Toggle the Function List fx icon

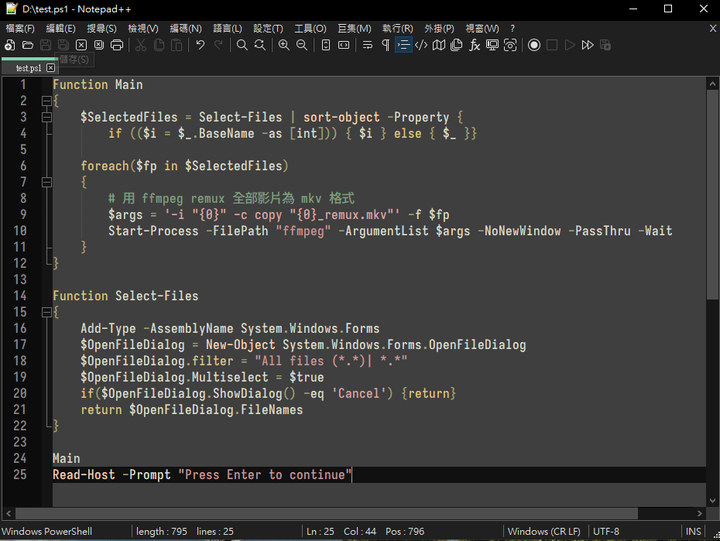[474, 45]
